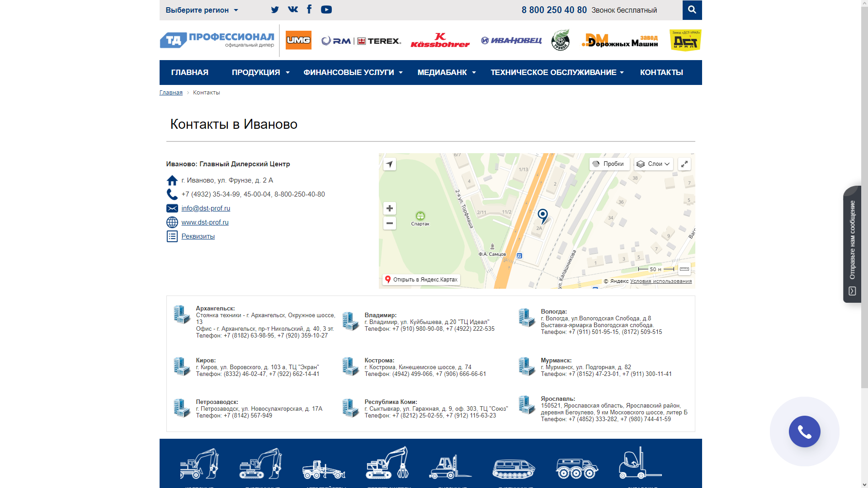Click the Спартак stadium map marker
Image resolution: width=868 pixels, height=488 pixels.
(x=420, y=216)
